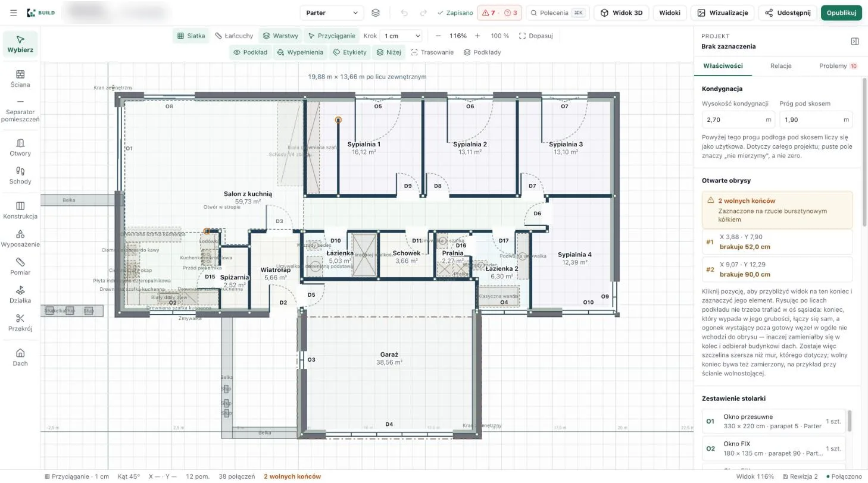This screenshot has height=483, width=868.
Task: Open the Wyposażenie furnishings tool
Action: (x=20, y=239)
